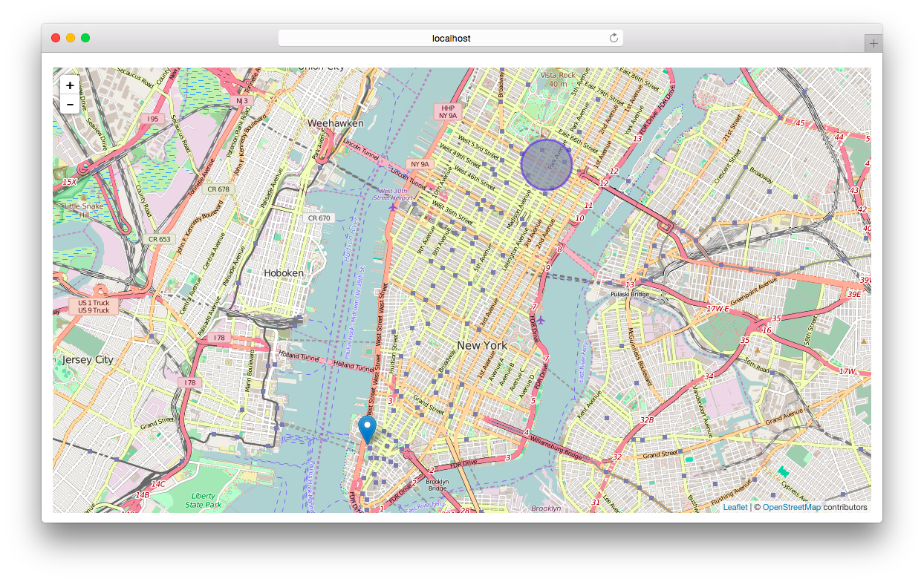This screenshot has height=582, width=924.
Task: Enter full screen with the green button
Action: [85, 38]
